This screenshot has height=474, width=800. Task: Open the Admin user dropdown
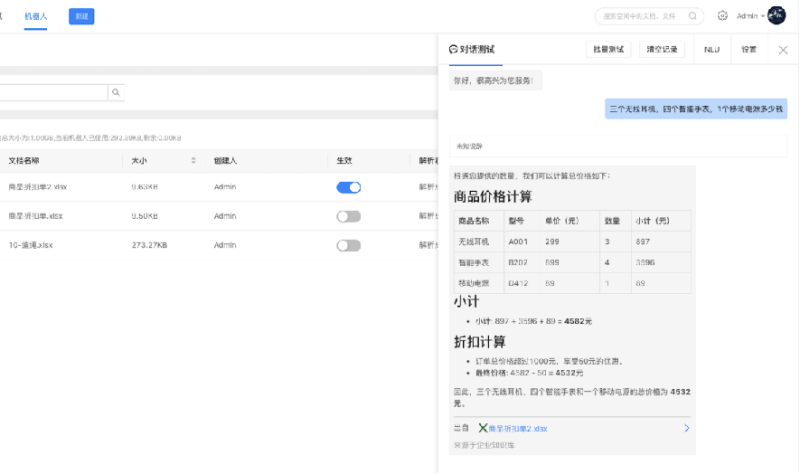pyautogui.click(x=750, y=16)
